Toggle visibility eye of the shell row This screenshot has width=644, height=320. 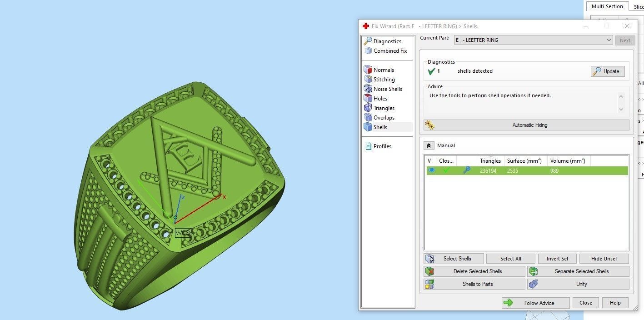431,170
